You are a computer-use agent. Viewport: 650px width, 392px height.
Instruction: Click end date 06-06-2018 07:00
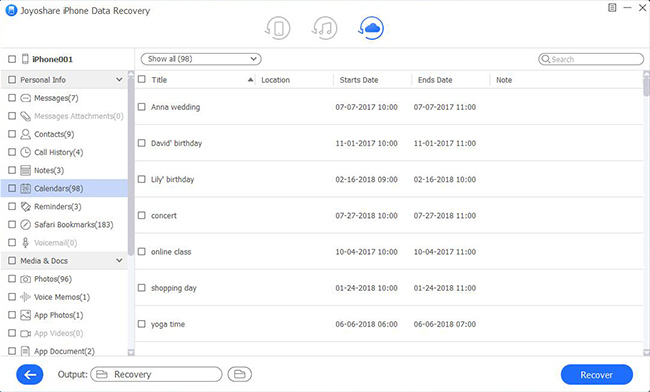pos(444,324)
